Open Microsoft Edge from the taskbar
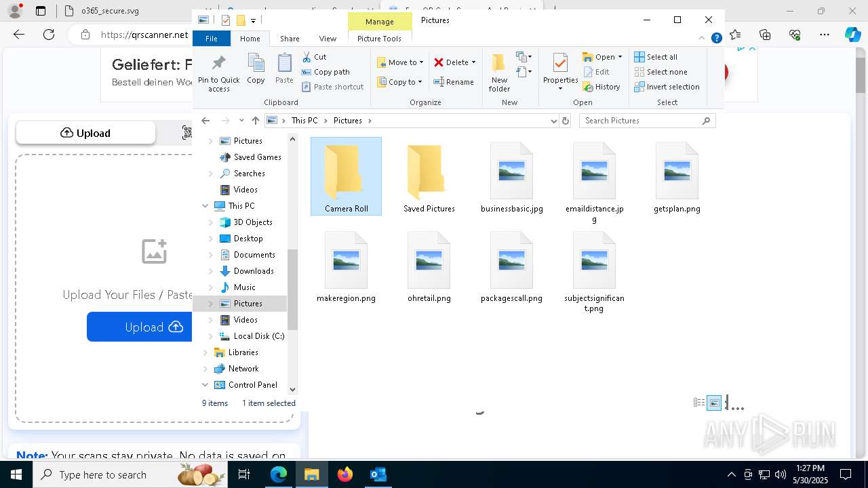Viewport: 868px width, 488px height. 279,474
